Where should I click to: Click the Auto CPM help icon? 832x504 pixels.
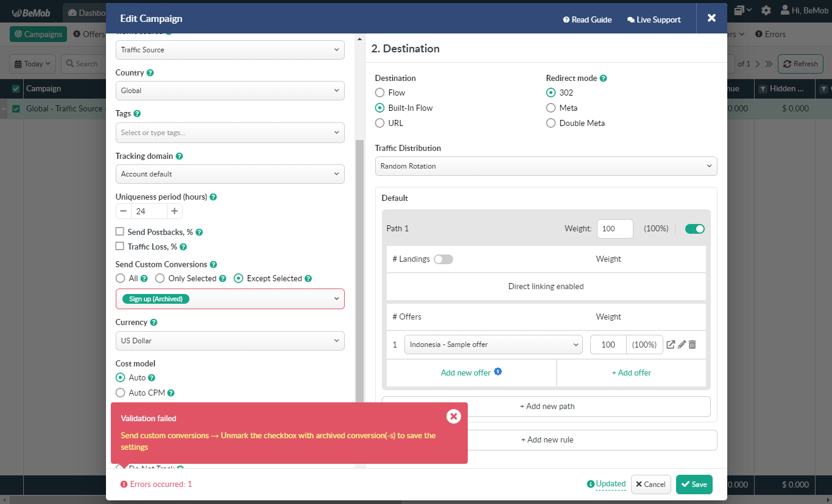[x=171, y=393]
